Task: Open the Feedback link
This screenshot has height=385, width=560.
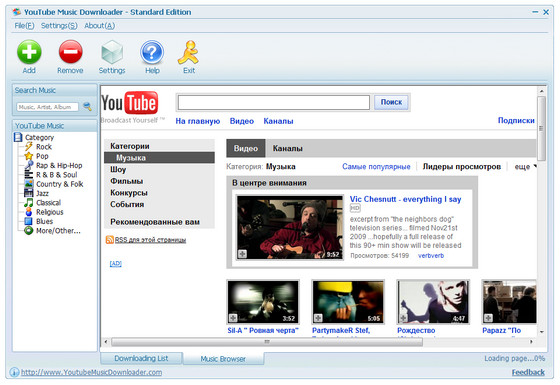Action: 528,372
